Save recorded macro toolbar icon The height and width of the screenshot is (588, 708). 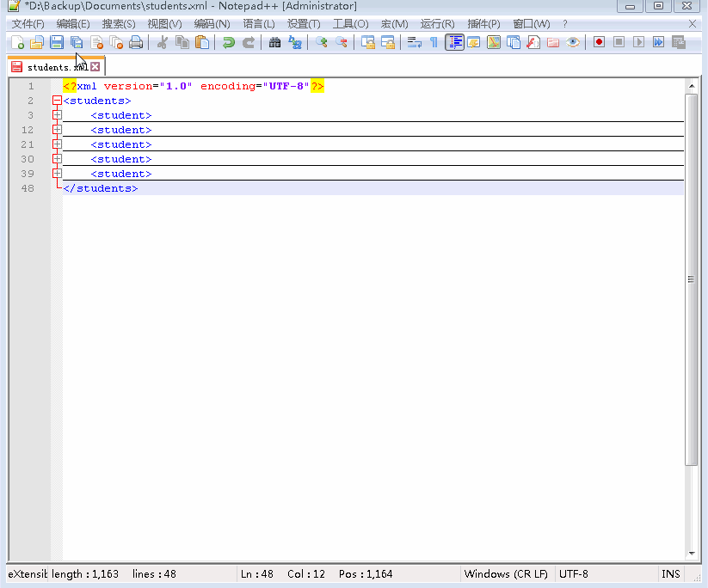pos(679,42)
